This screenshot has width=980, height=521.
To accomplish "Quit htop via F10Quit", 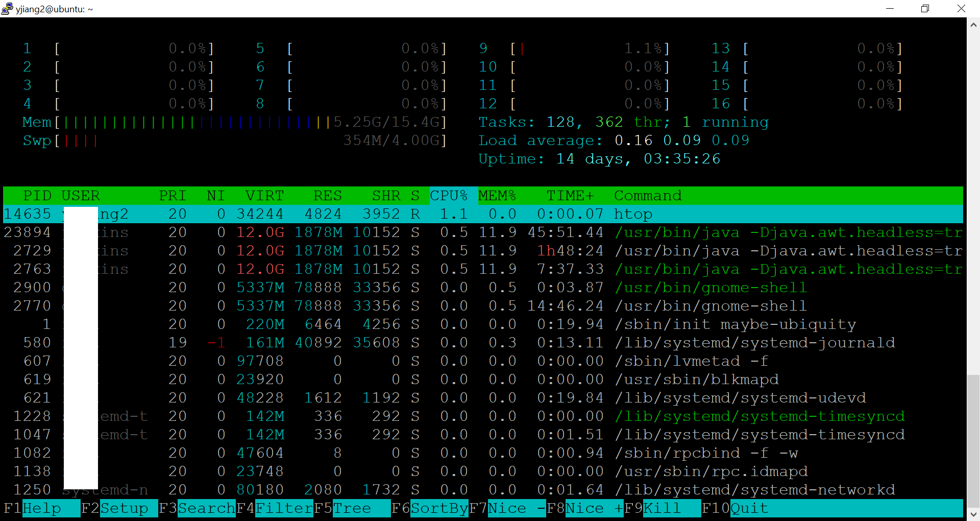I will (738, 508).
